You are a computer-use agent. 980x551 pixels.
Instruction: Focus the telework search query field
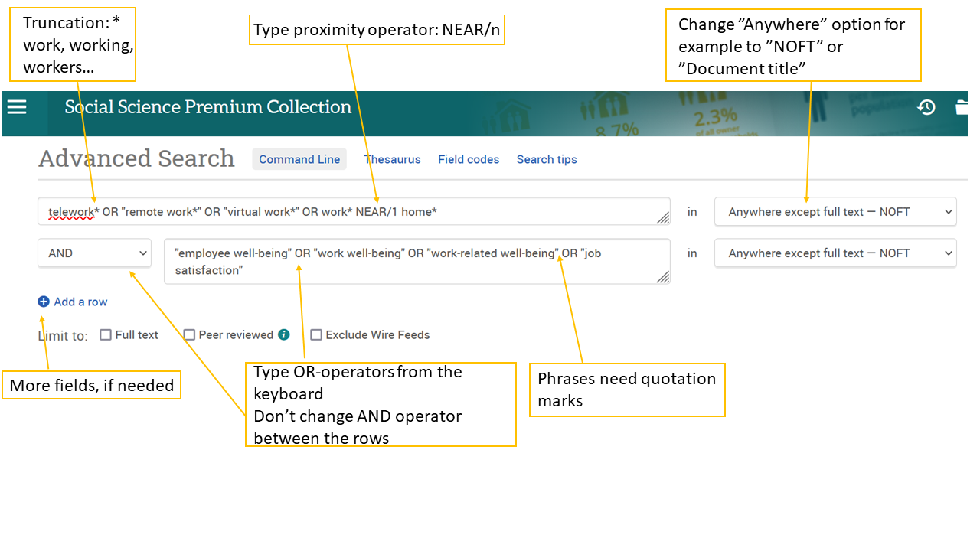pos(354,211)
